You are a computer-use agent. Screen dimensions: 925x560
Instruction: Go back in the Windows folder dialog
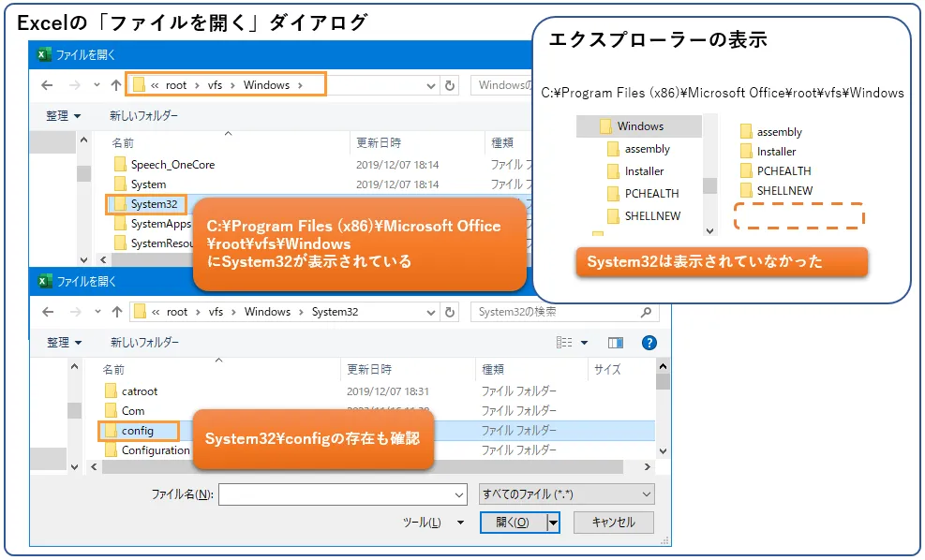(x=47, y=85)
